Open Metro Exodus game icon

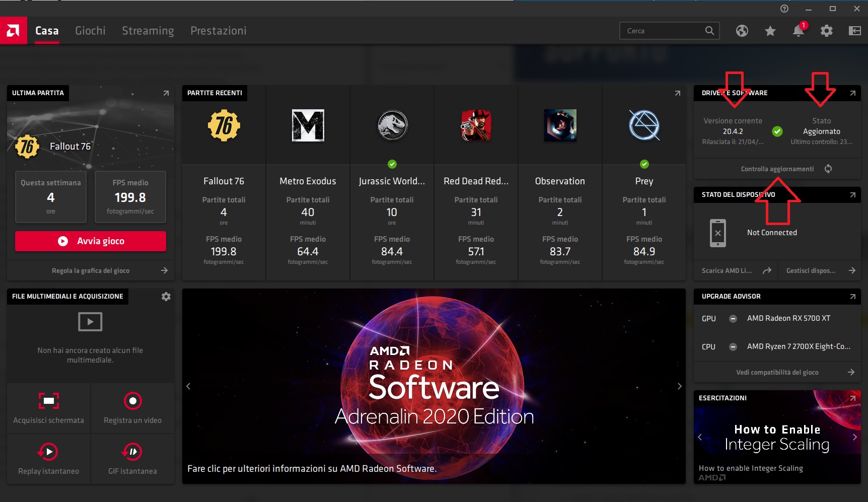tap(308, 125)
